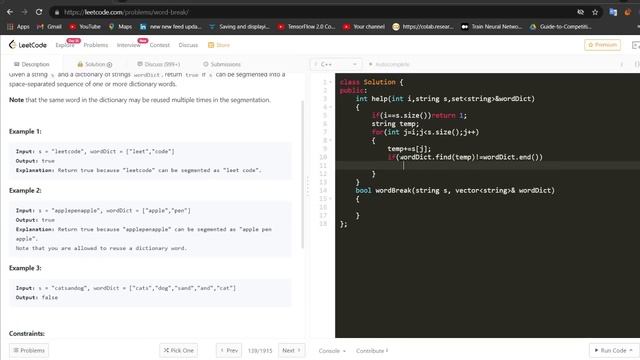Click the layout icon beside Premium
The height and width of the screenshot is (360, 640).
click(x=635, y=45)
